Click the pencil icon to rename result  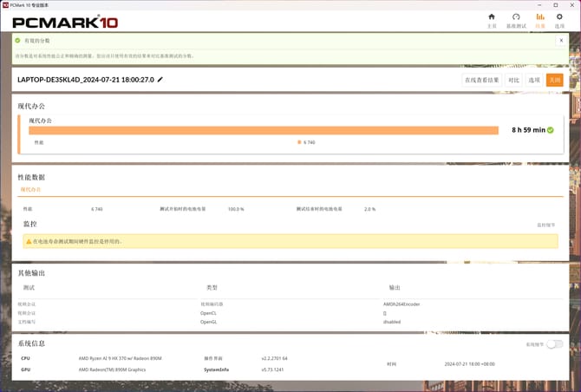coord(160,80)
